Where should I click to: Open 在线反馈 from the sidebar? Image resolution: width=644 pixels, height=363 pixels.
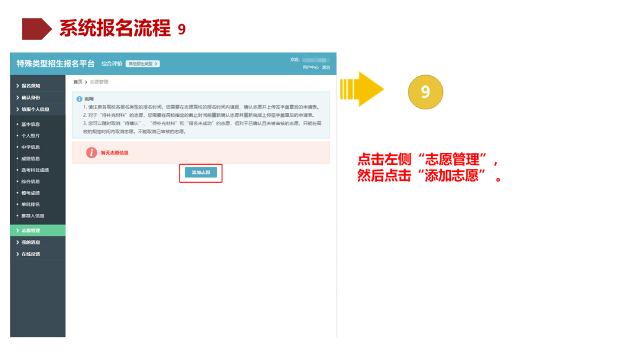coord(29,254)
